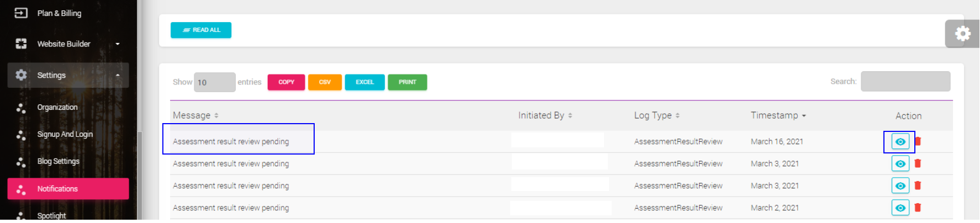Image resolution: width=980 pixels, height=223 pixels.
Task: Collapse the Settings menu arrow
Action: (x=118, y=75)
